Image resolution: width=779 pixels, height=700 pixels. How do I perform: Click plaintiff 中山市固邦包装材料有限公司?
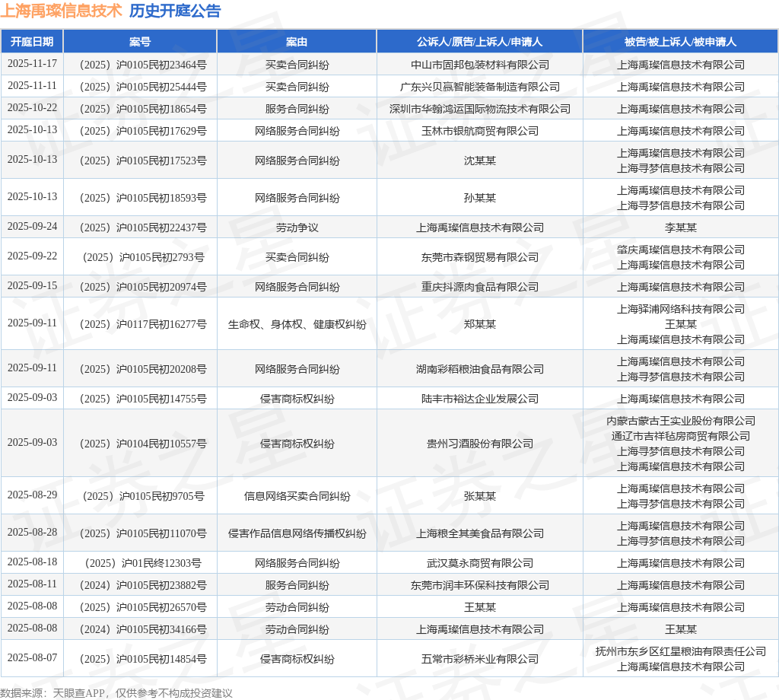tap(480, 65)
